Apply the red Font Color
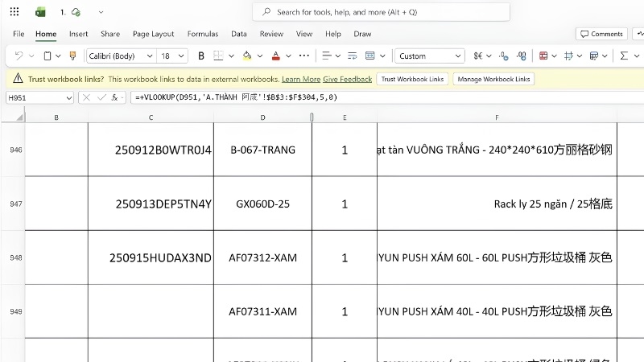644x362 pixels. tap(275, 56)
